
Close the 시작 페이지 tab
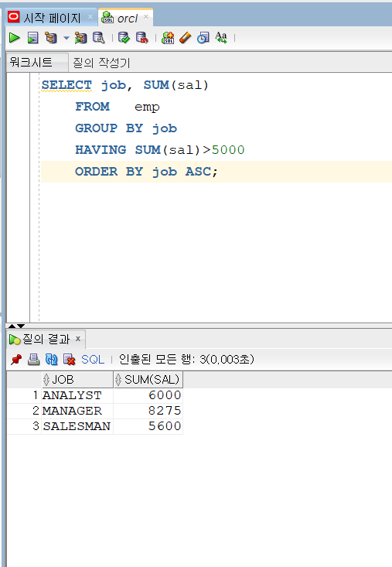tap(90, 17)
